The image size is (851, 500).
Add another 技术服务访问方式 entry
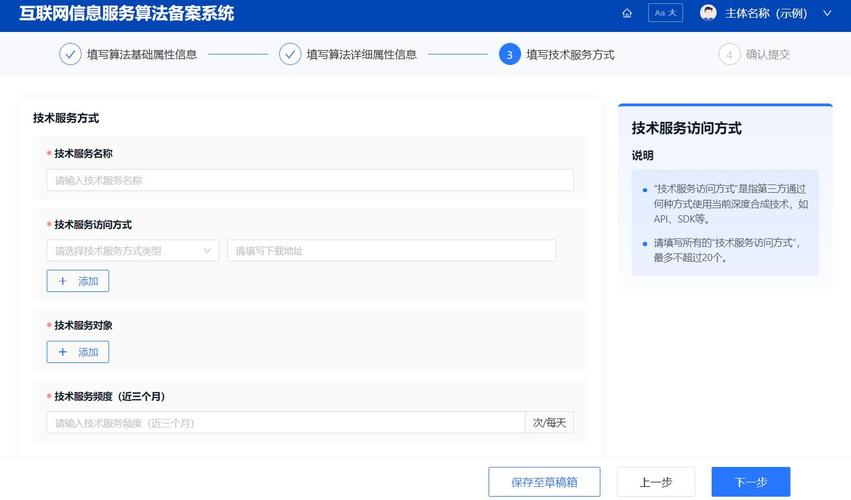pyautogui.click(x=78, y=281)
